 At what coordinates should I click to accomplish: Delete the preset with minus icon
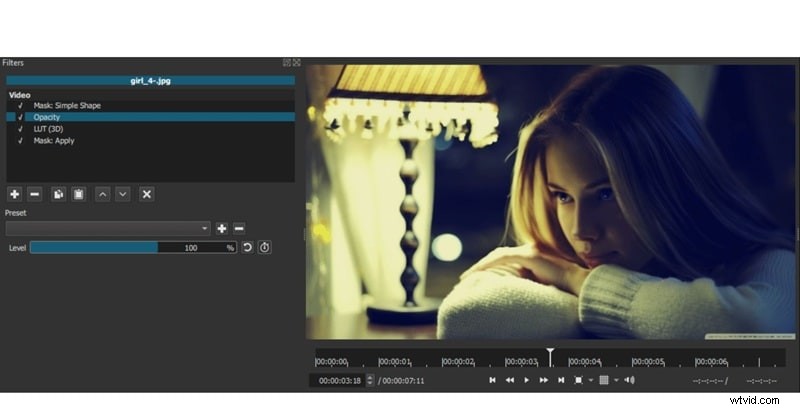(239, 228)
